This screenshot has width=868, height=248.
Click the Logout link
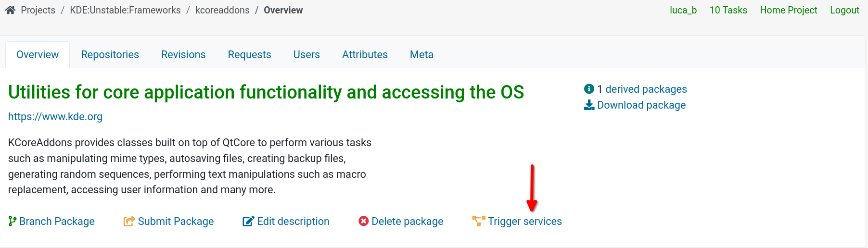(x=844, y=10)
